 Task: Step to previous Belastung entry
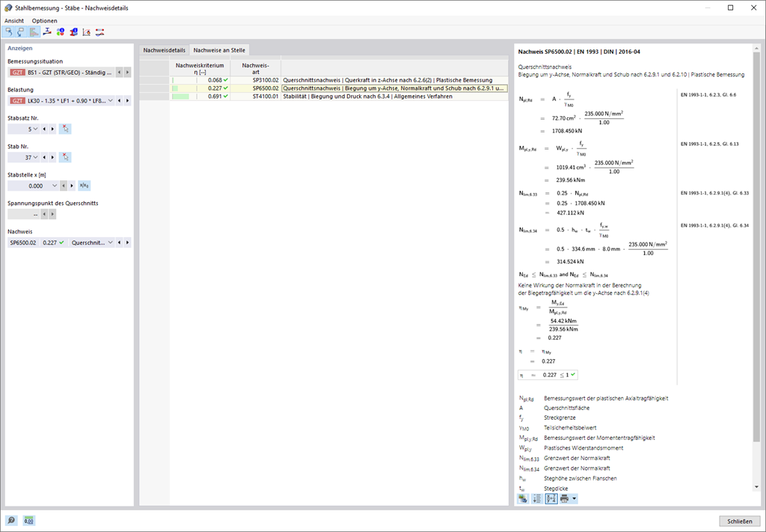(119, 100)
